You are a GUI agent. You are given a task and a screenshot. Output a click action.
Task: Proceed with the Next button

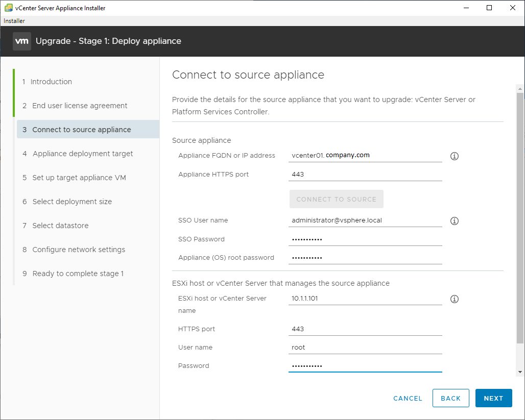tap(493, 398)
